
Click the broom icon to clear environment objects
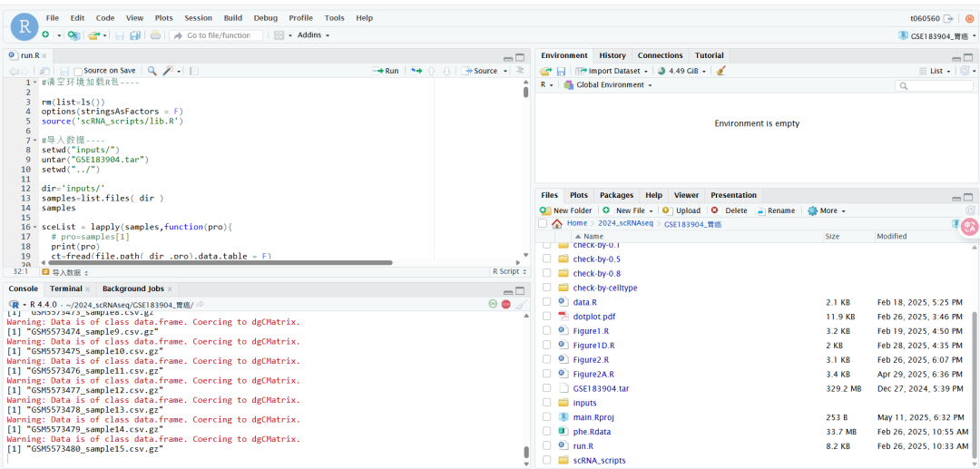tap(721, 71)
